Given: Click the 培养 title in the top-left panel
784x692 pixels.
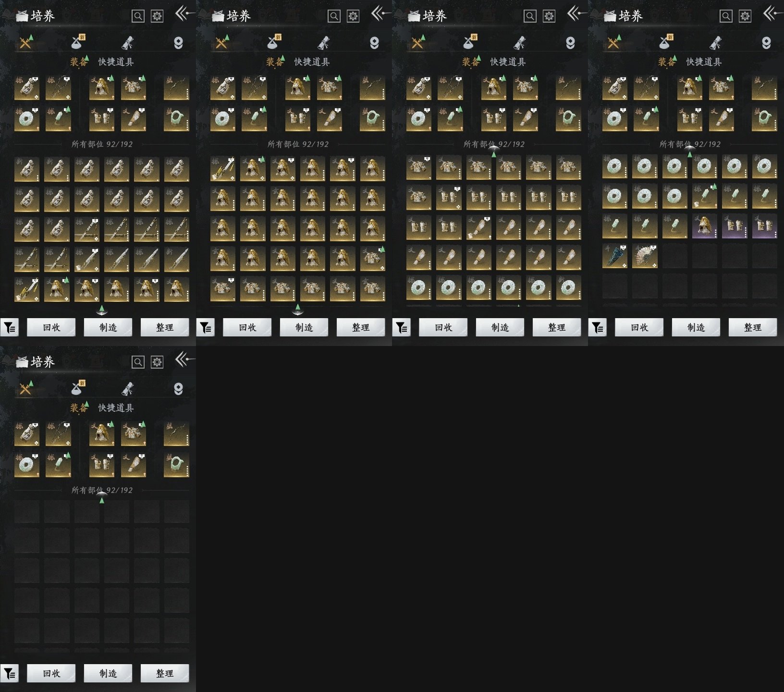Looking at the screenshot, I should (43, 16).
